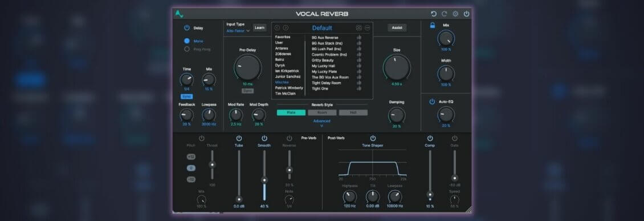The width and height of the screenshot is (644, 221).
Task: Click the redo arrow icon
Action: [x=445, y=14]
